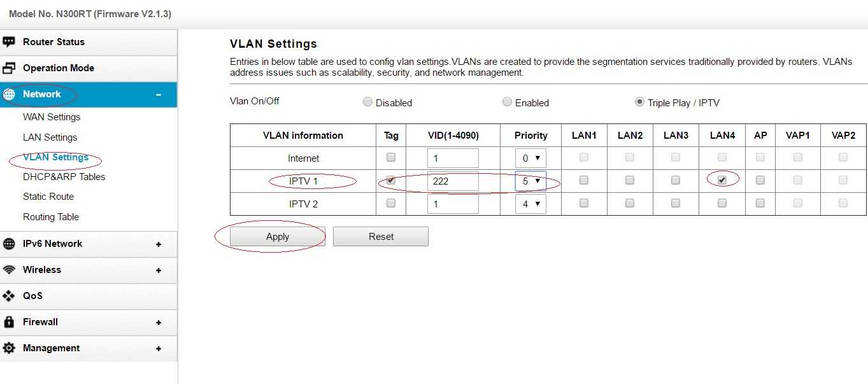Click the QoS icon in sidebar
868x385 pixels.
pyautogui.click(x=9, y=296)
